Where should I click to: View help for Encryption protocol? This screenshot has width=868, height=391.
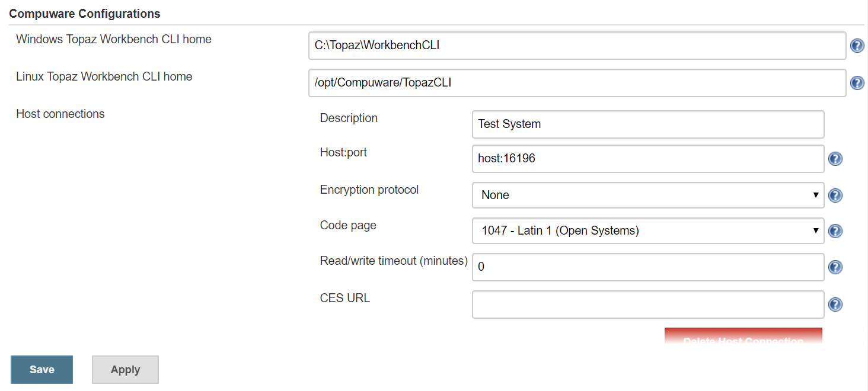coord(835,195)
